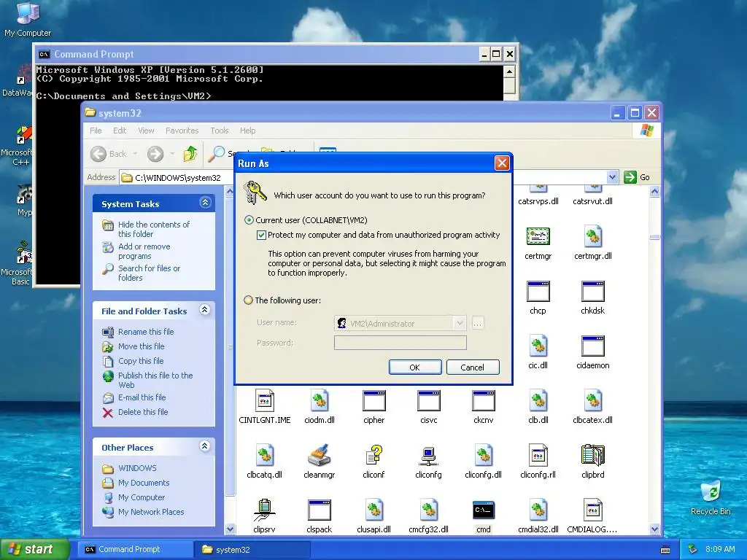The width and height of the screenshot is (747, 560).
Task: Select the clb.dll file icon
Action: (538, 401)
